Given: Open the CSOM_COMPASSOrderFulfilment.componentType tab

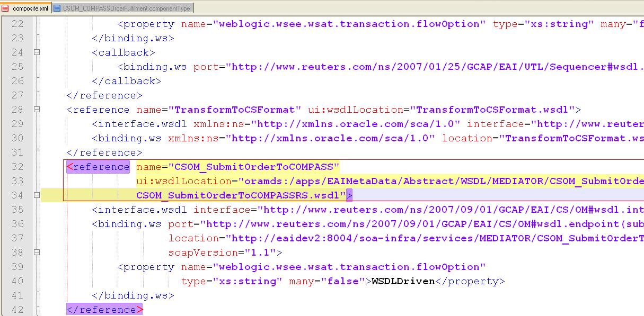Looking at the screenshot, I should pos(122,8).
